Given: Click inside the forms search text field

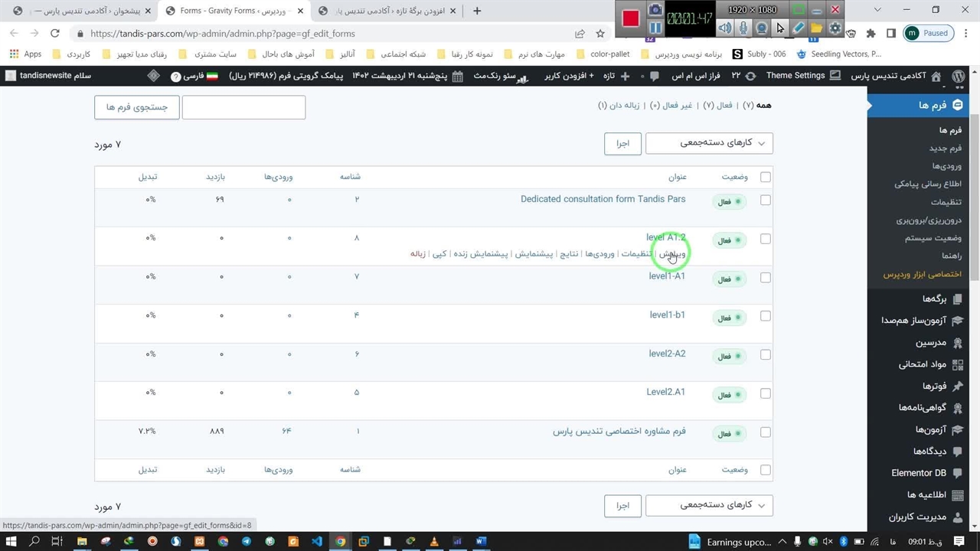Looking at the screenshot, I should tap(243, 107).
